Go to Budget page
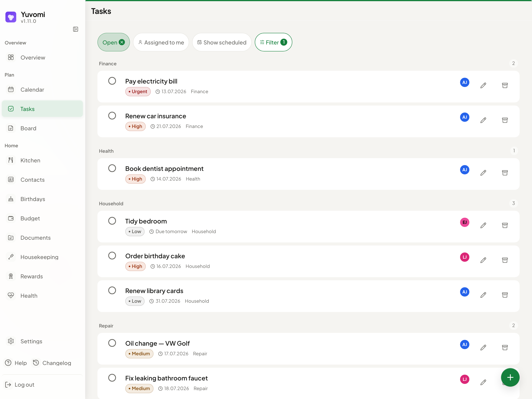The width and height of the screenshot is (532, 399). [x=42, y=218]
